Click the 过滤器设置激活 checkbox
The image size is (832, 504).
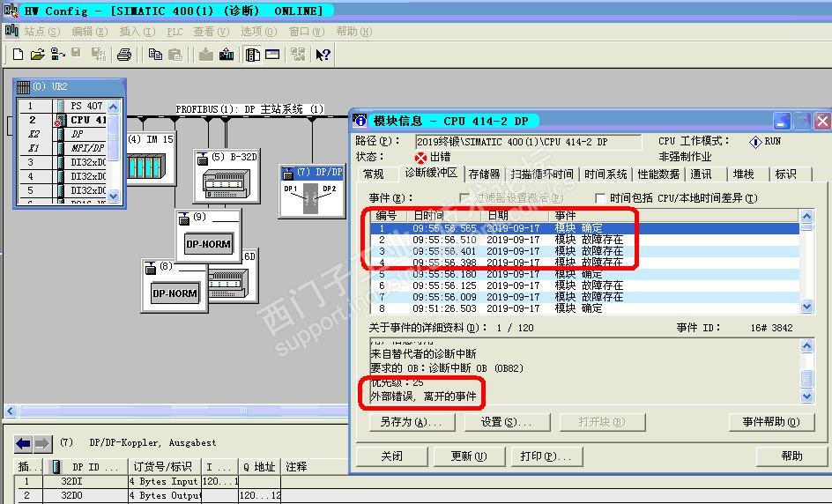pos(464,198)
